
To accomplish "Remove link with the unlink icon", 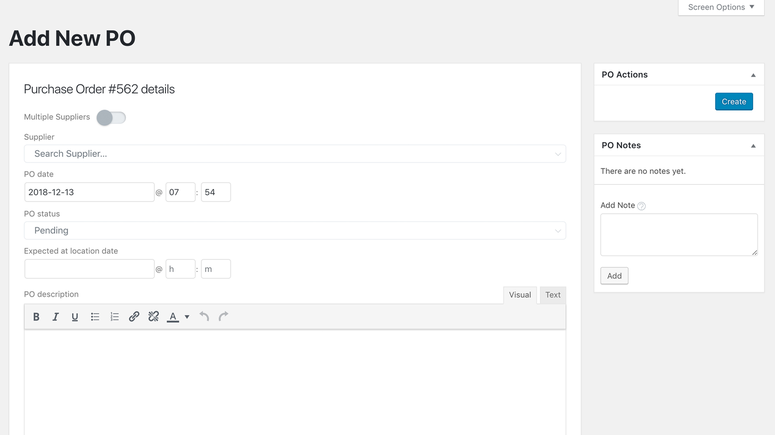I will pos(154,317).
